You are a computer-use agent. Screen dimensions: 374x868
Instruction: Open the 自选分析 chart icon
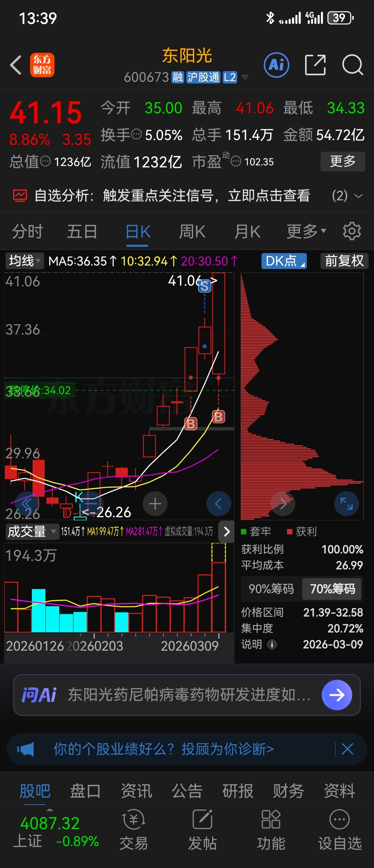20,196
